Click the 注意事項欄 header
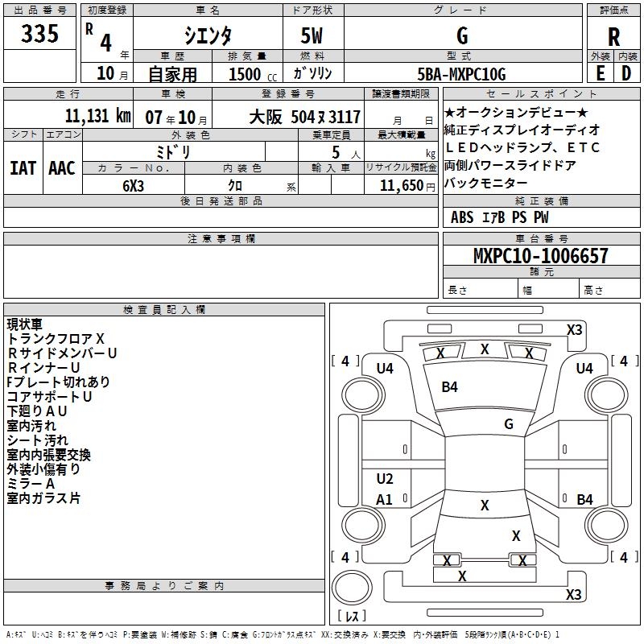The height and width of the screenshot is (644, 644). coord(221,238)
